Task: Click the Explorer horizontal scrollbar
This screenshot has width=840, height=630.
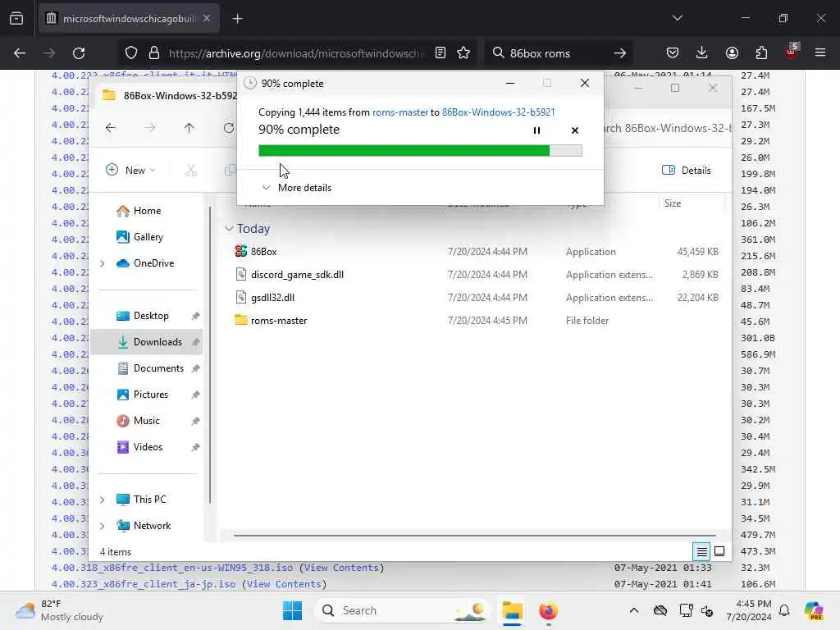Action: pos(475,535)
